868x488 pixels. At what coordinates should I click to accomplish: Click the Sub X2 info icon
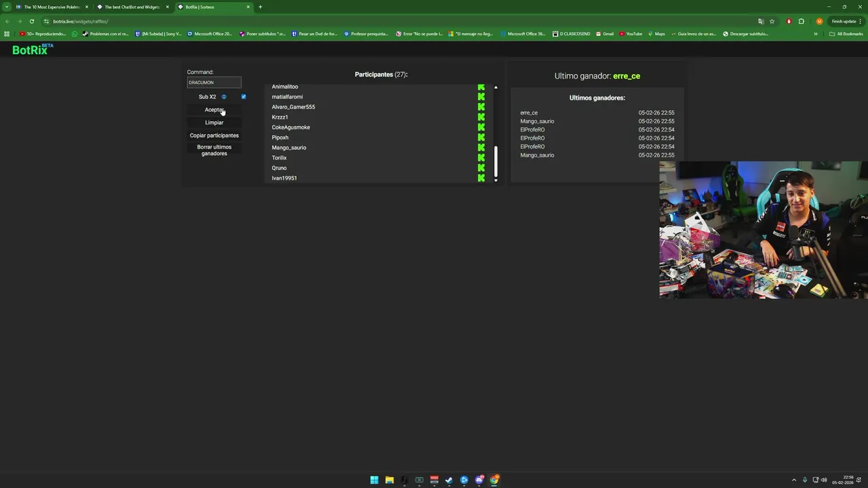224,97
